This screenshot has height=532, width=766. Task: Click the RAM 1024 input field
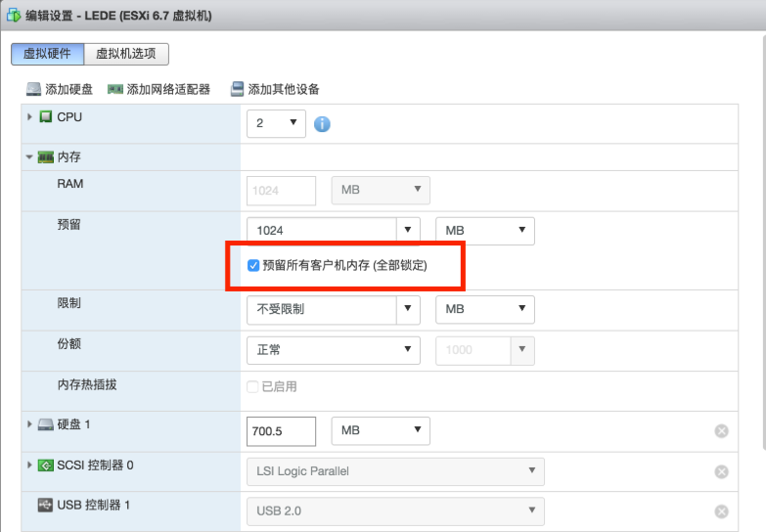[282, 191]
